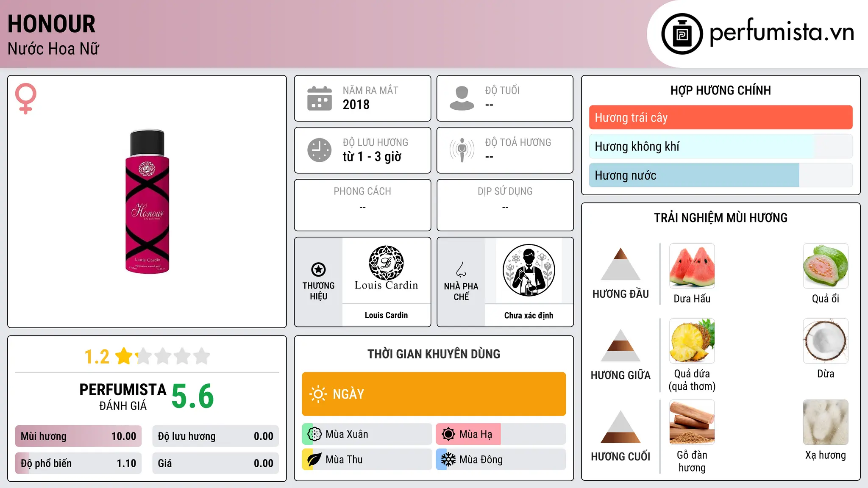Click the clock icon beside Độ lưu hương
Screen dimensions: 868x488
coord(320,150)
